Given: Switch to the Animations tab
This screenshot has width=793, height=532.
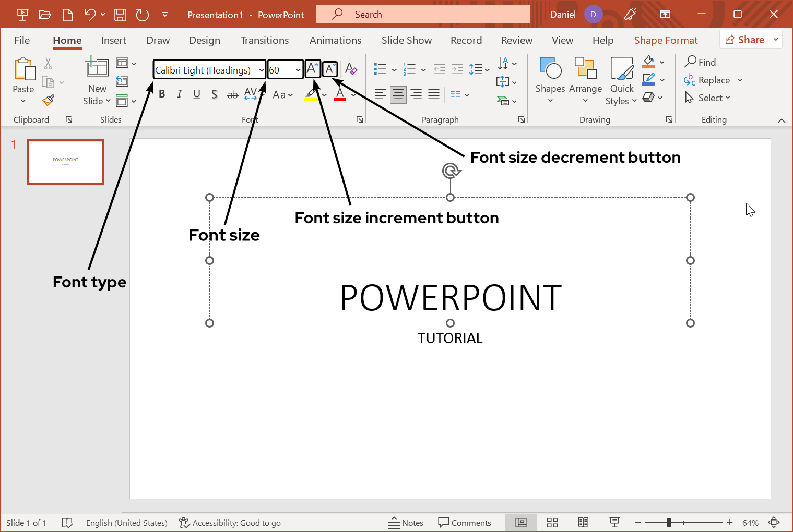Looking at the screenshot, I should (335, 40).
